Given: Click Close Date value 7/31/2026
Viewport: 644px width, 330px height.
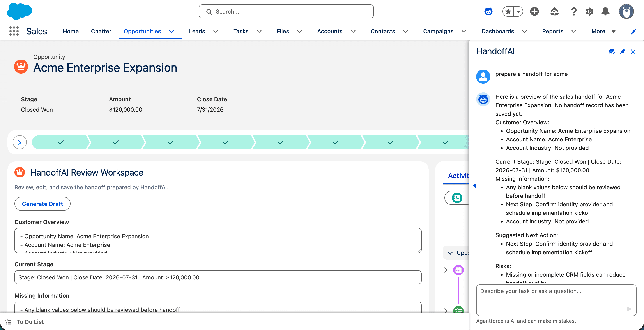Looking at the screenshot, I should click(x=210, y=110).
